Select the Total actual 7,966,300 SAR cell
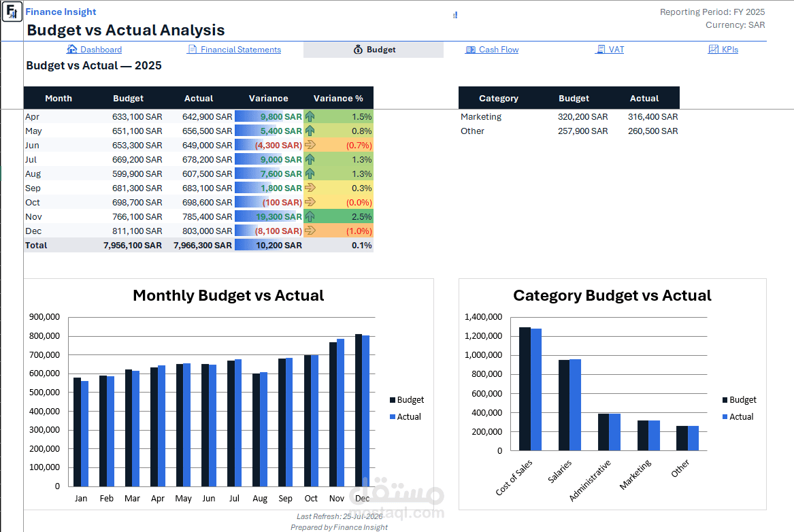 (x=199, y=245)
